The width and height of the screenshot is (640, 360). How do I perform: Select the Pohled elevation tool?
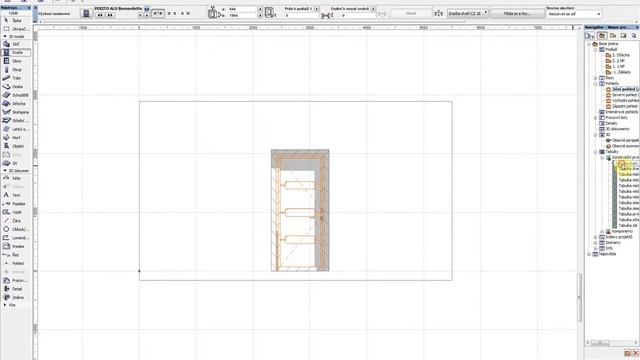(x=16, y=264)
